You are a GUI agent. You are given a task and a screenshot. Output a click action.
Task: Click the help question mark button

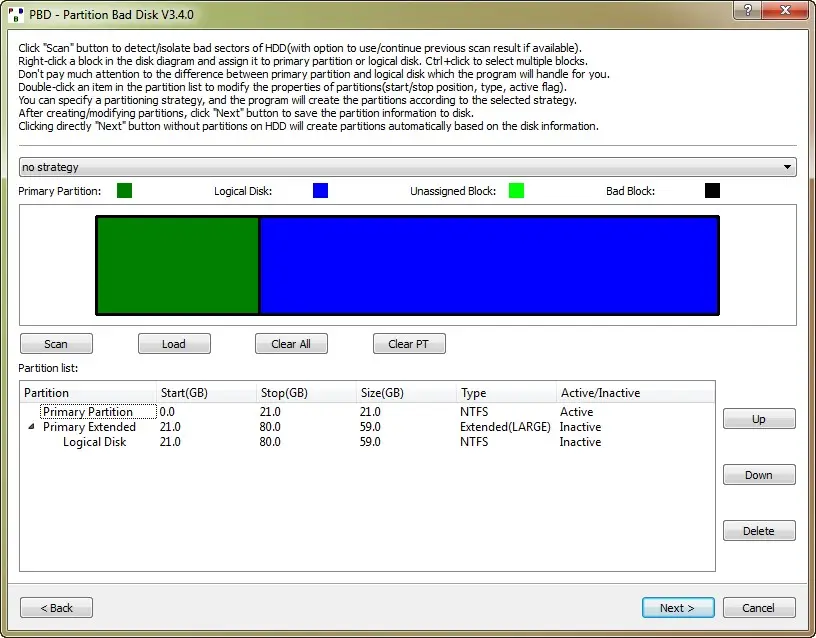tap(747, 10)
